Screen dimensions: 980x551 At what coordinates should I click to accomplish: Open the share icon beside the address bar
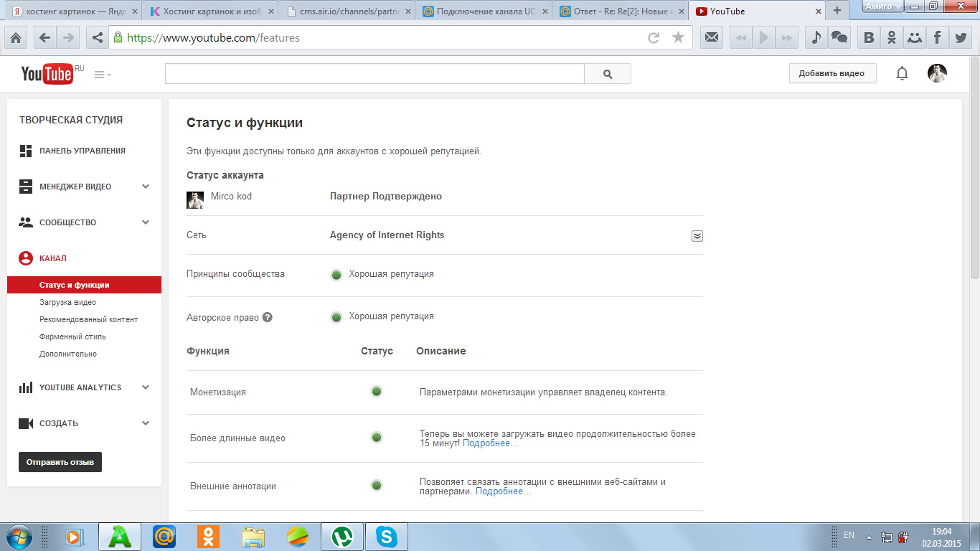click(98, 38)
